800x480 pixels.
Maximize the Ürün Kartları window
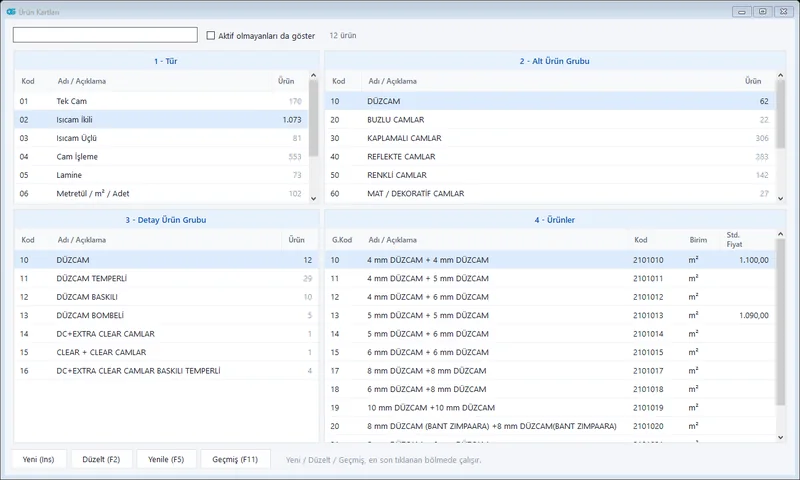(x=762, y=11)
